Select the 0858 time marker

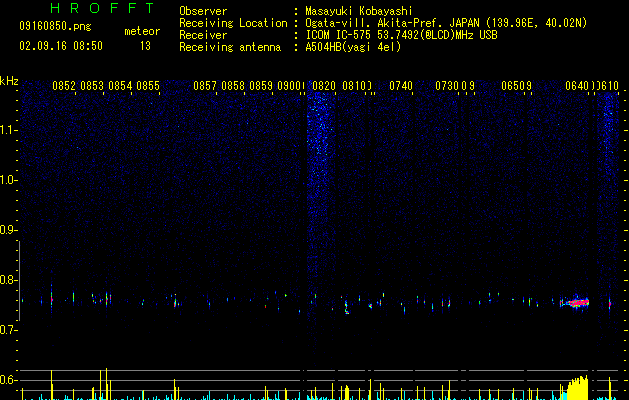(x=233, y=86)
